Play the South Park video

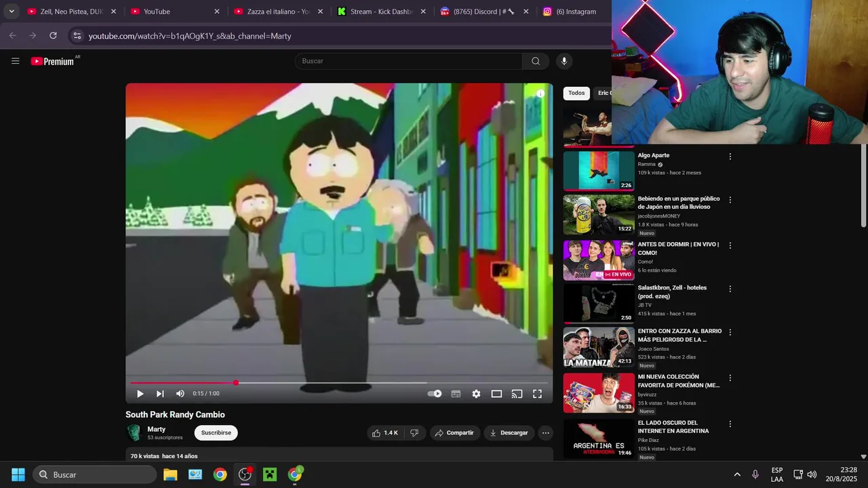[140, 394]
